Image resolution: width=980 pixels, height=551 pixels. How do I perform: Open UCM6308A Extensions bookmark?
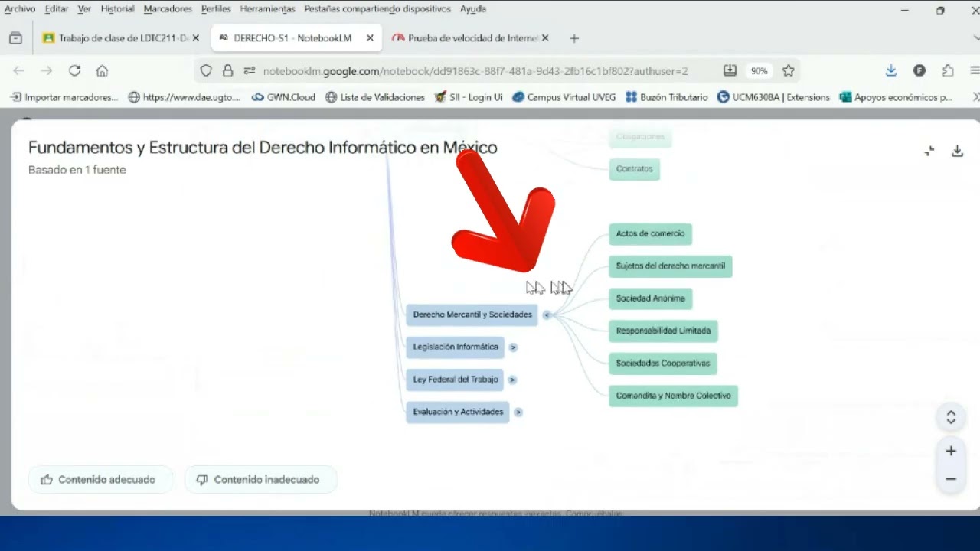pos(774,97)
